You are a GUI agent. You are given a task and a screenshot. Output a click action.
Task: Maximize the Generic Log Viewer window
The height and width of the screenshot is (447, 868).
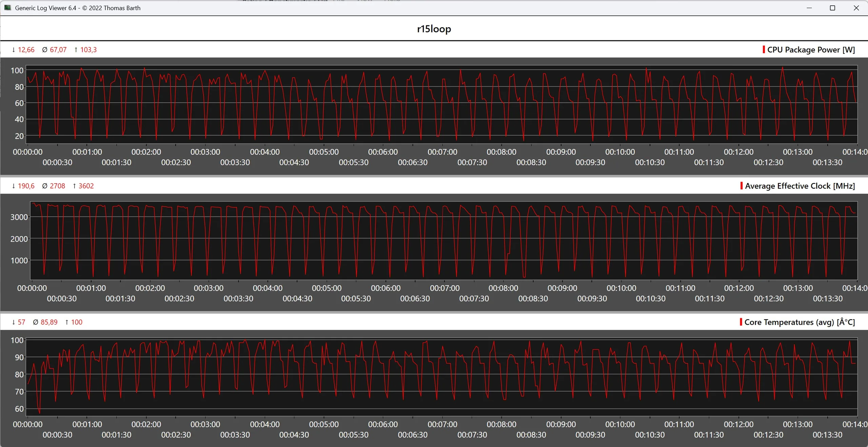tap(832, 8)
